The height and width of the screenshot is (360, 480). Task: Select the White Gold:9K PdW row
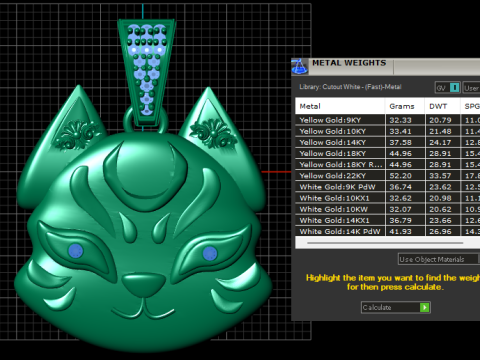[388, 187]
